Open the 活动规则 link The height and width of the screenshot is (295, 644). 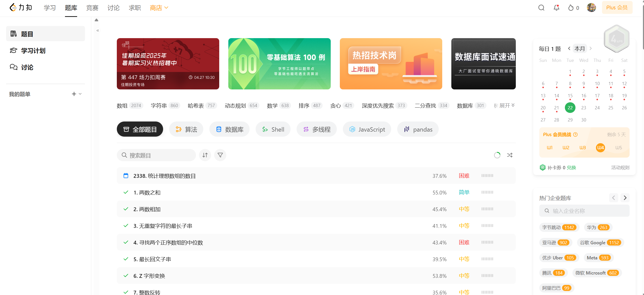[x=620, y=167]
